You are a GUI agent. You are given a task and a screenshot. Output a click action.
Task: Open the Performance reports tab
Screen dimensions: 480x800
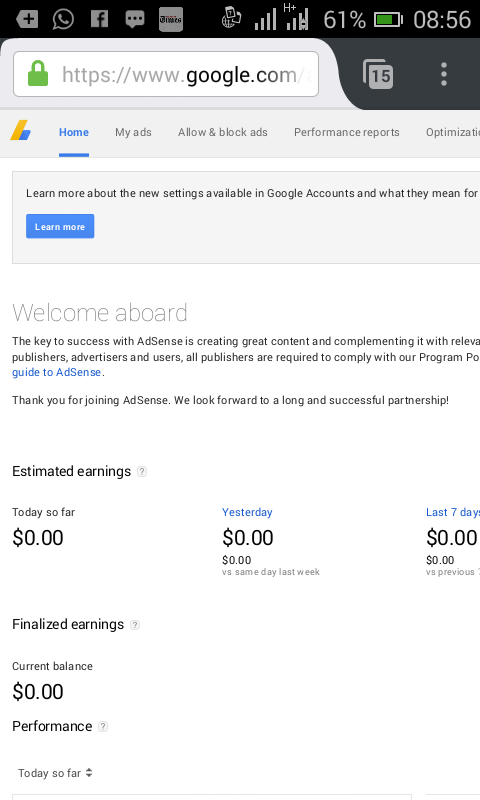pyautogui.click(x=347, y=132)
